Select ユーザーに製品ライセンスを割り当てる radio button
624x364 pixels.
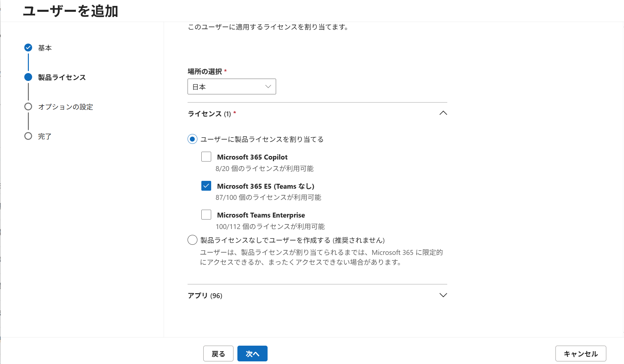192,139
